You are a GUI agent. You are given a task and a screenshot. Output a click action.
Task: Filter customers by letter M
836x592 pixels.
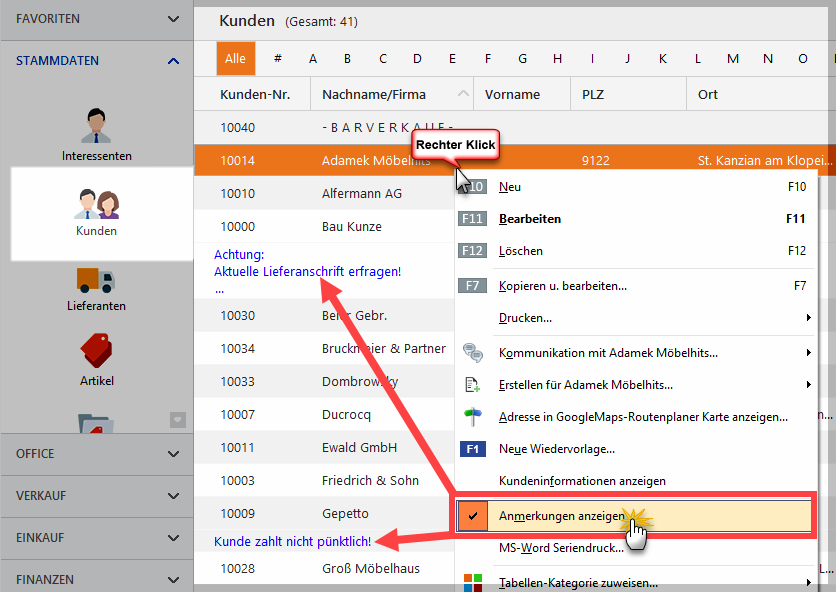[x=733, y=59]
